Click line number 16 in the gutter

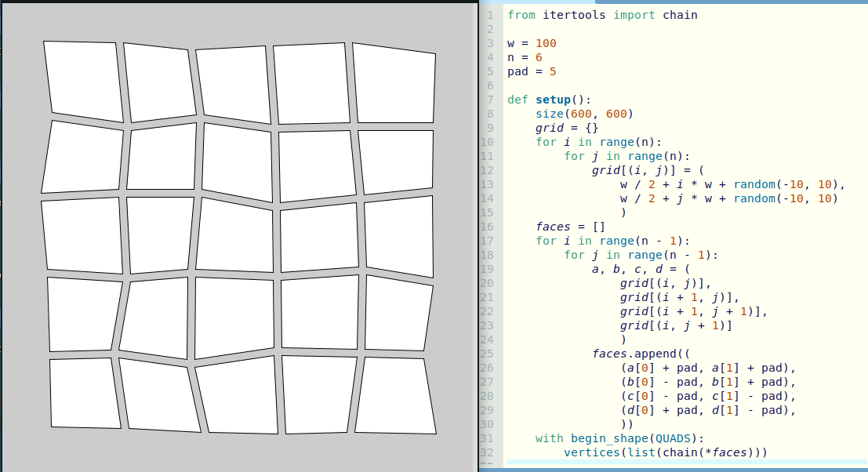[x=487, y=227]
